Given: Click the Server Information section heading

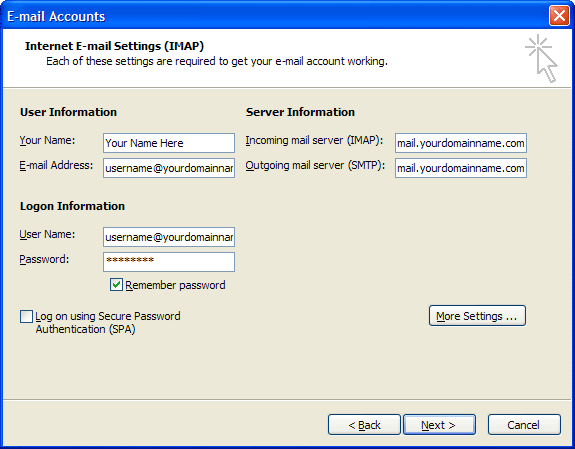Looking at the screenshot, I should [x=300, y=112].
